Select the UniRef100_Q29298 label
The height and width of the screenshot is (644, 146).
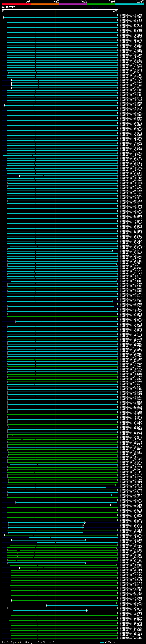pos(131,505)
